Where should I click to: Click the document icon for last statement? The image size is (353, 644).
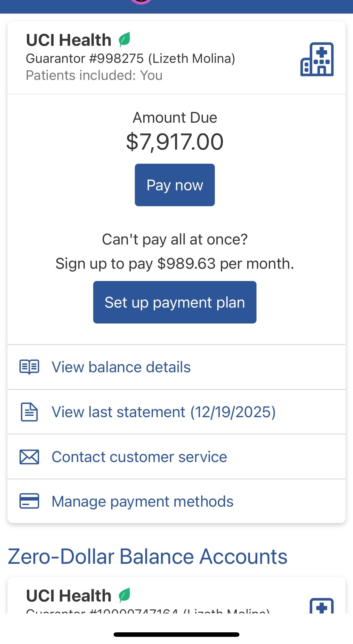point(29,412)
